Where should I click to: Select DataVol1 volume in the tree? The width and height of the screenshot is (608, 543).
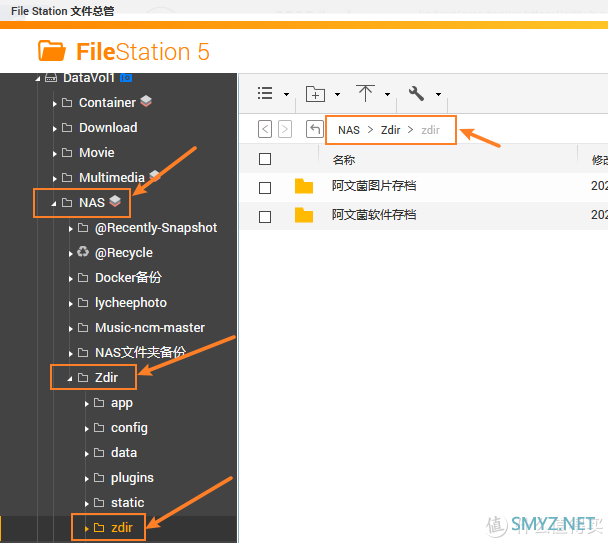[89, 78]
